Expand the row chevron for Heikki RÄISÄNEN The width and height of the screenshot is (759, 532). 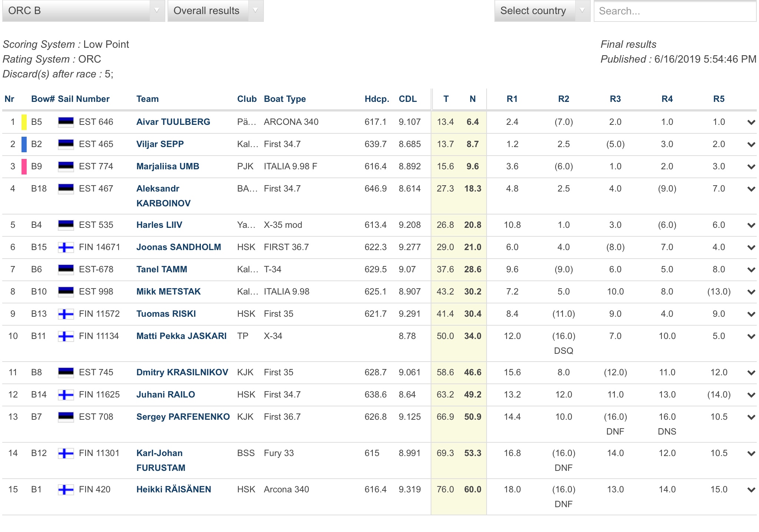[x=751, y=490]
